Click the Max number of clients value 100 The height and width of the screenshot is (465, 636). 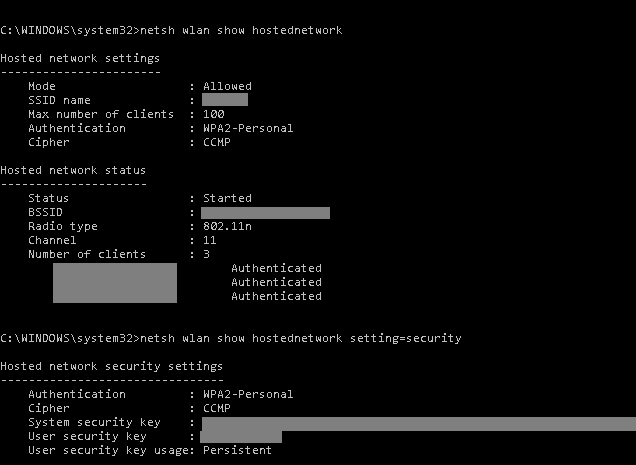click(x=213, y=114)
